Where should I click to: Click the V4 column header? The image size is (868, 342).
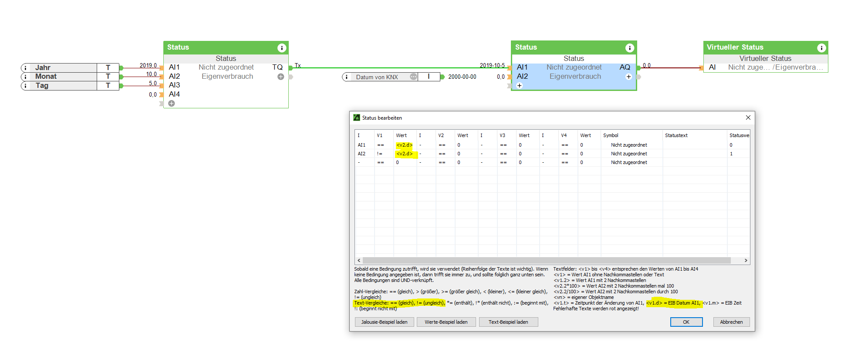[x=564, y=135]
